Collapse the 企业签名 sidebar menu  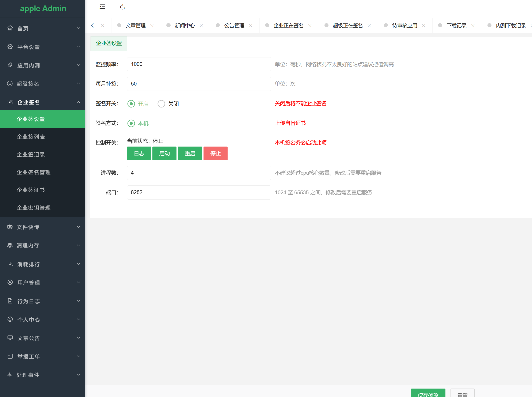click(x=78, y=102)
